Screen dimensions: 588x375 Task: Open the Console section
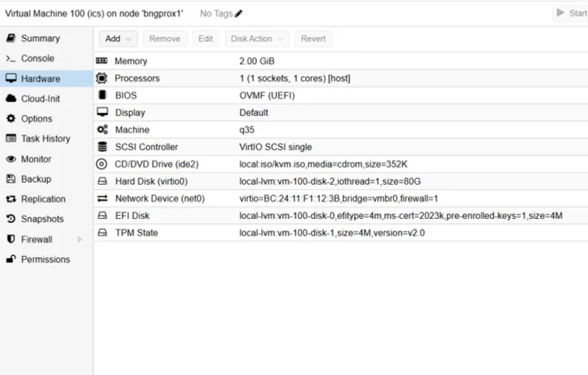[x=38, y=58]
